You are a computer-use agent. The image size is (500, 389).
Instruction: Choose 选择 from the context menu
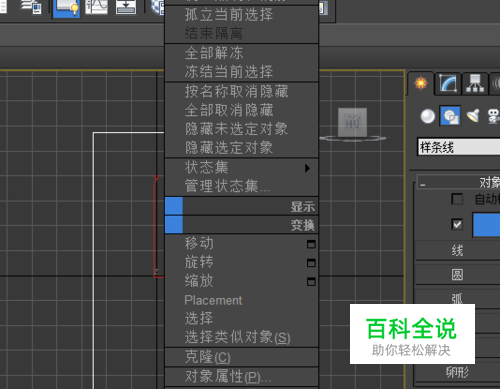[x=242, y=318]
